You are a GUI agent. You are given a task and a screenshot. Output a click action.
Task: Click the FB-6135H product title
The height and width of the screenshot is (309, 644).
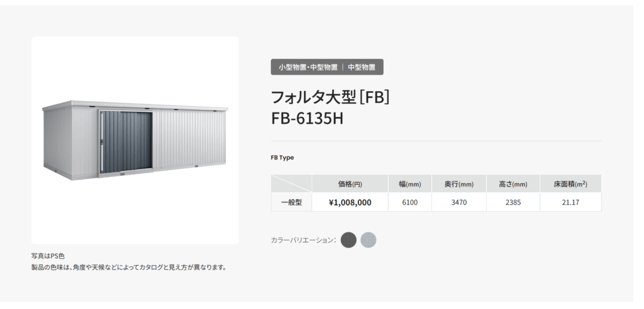click(x=307, y=119)
